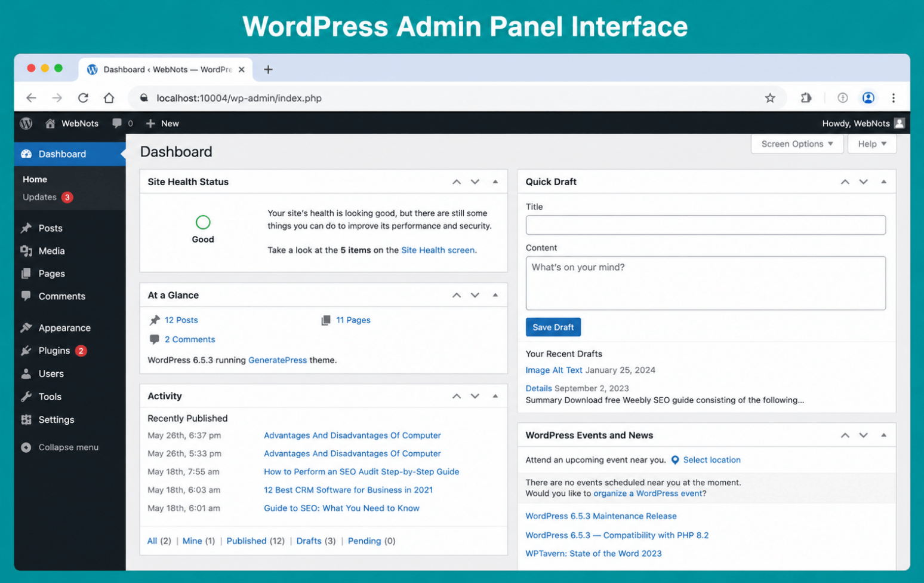Open a new browser tab
The width and height of the screenshot is (924, 583).
(268, 69)
